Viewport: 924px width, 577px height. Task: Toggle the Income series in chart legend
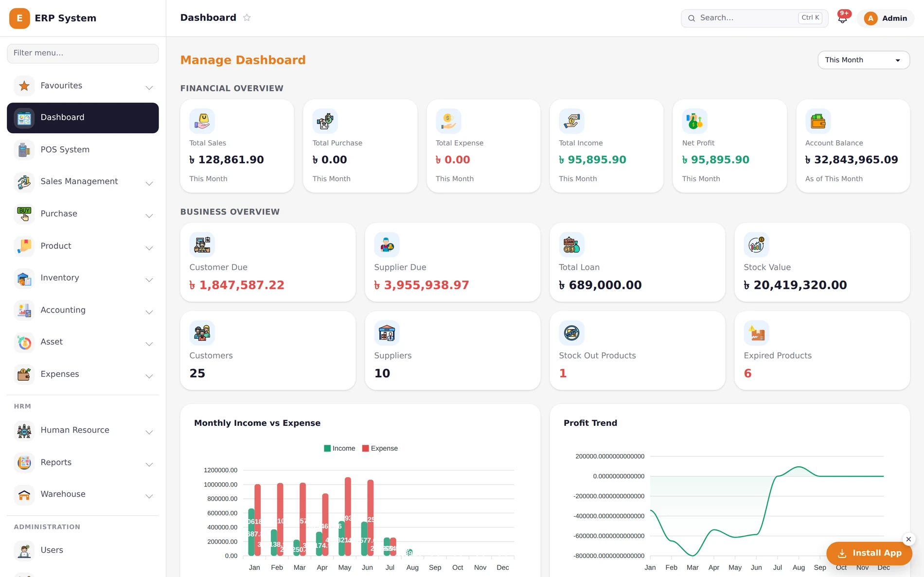pyautogui.click(x=339, y=449)
